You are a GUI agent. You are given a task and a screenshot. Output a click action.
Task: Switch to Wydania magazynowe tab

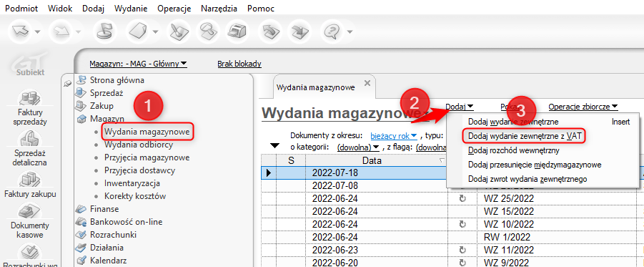316,87
